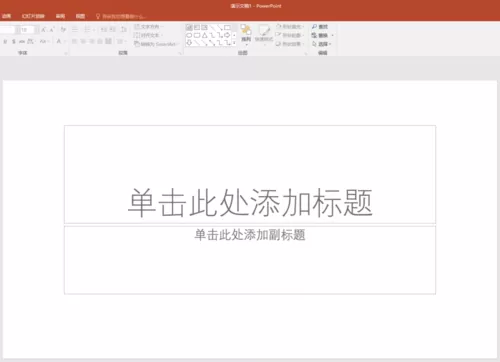
Task: Select the text box shape in gallery
Action: [x=197, y=27]
